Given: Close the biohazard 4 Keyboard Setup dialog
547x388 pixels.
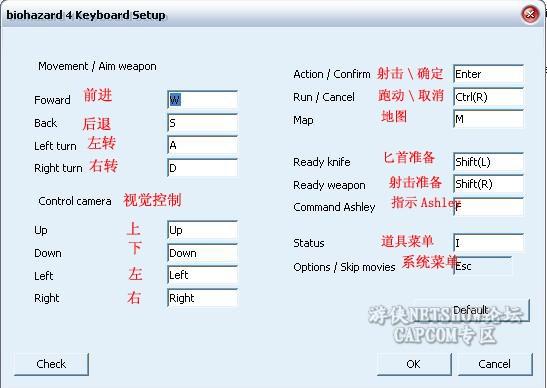Looking at the screenshot, I should [x=530, y=14].
